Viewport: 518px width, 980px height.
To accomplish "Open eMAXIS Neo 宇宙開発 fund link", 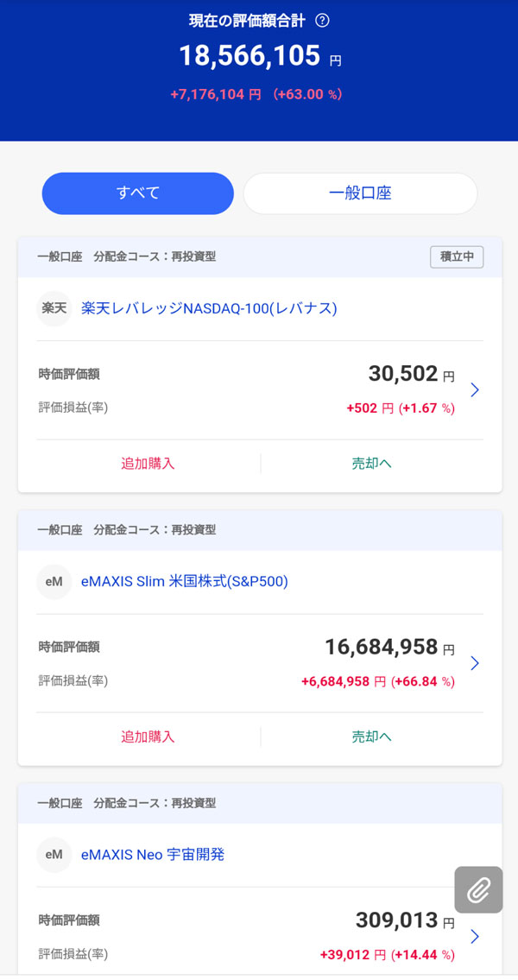I will tap(153, 855).
